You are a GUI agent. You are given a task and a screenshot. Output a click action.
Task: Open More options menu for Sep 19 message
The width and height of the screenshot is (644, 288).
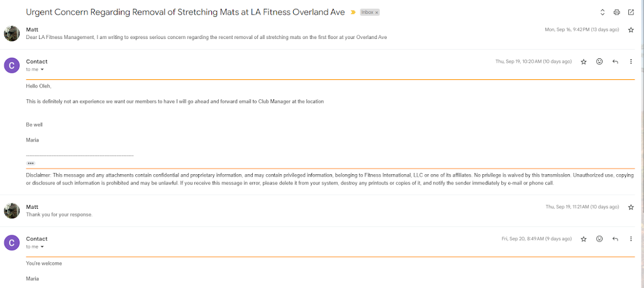coord(631,62)
